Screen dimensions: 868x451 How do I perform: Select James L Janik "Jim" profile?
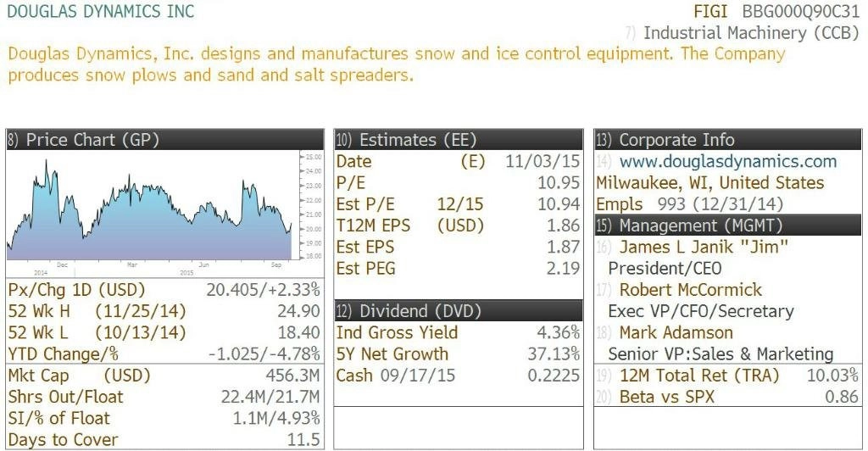704,247
